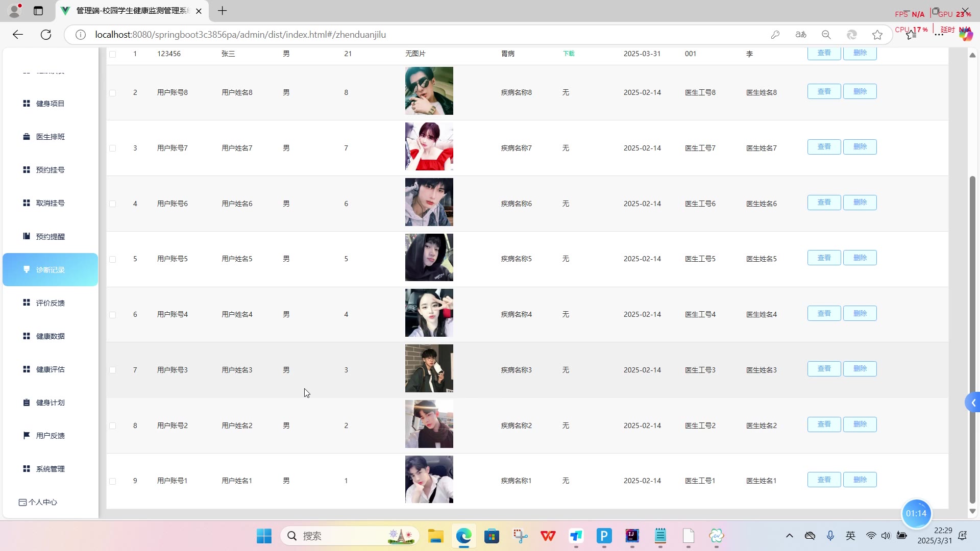Click the favorites star icon in address bar
Image resolution: width=980 pixels, height=551 pixels.
pos(877,35)
